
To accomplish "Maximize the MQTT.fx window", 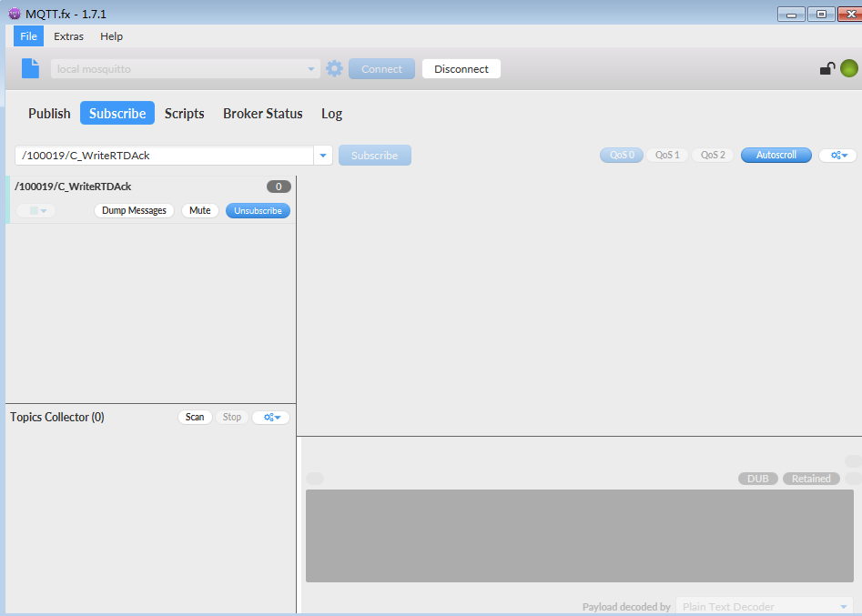I will click(821, 15).
